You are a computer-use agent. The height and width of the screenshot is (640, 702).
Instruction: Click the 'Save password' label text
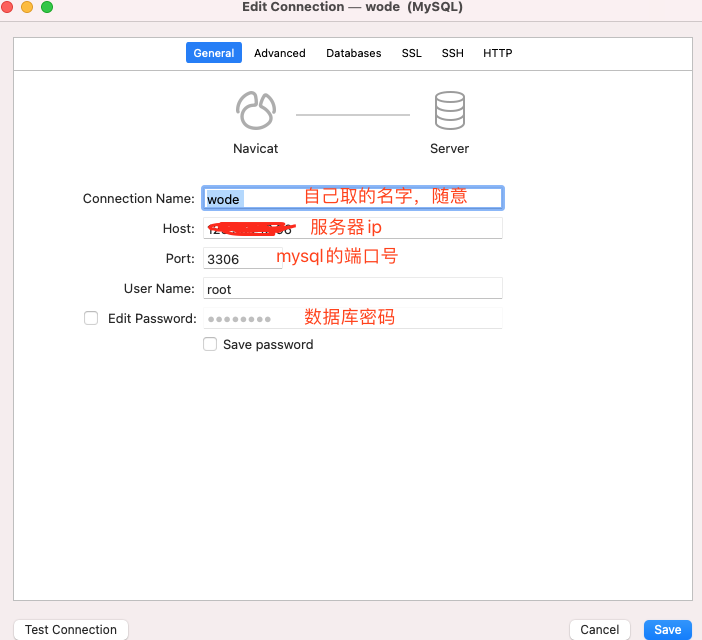(268, 344)
